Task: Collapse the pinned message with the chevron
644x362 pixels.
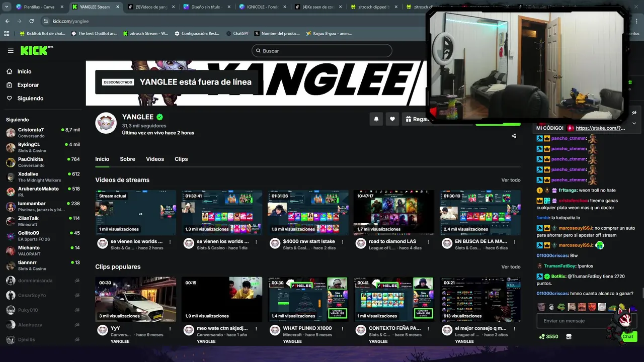Action: pos(634,123)
